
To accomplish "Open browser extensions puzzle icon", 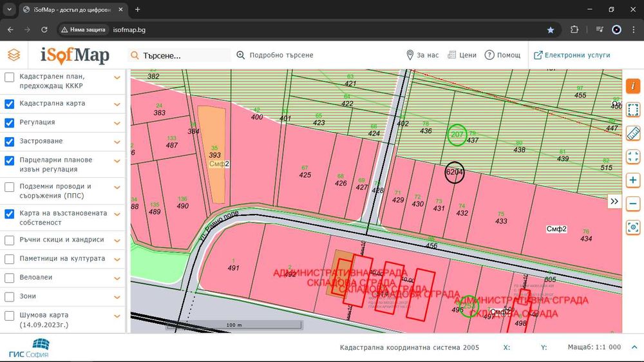I will point(574,30).
